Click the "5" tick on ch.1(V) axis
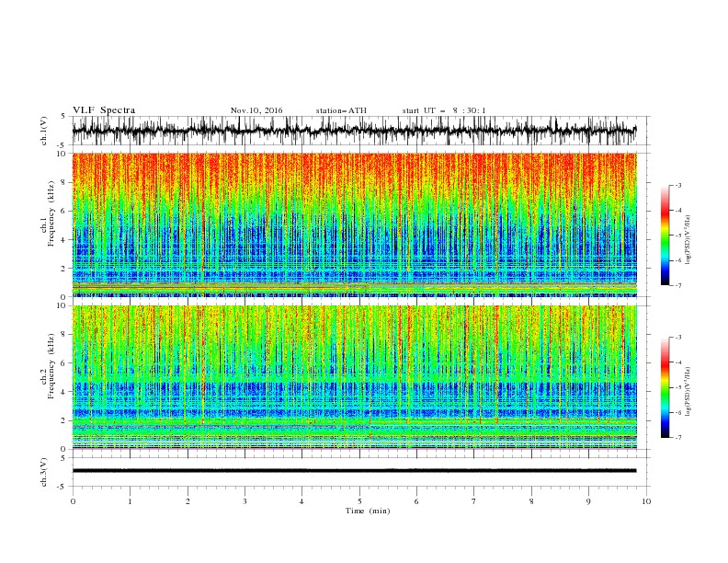 64,117
